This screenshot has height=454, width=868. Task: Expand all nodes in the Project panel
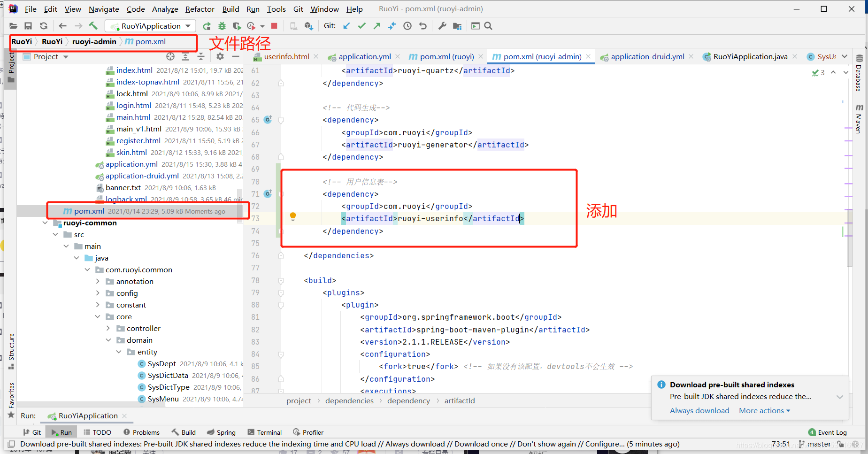[185, 56]
